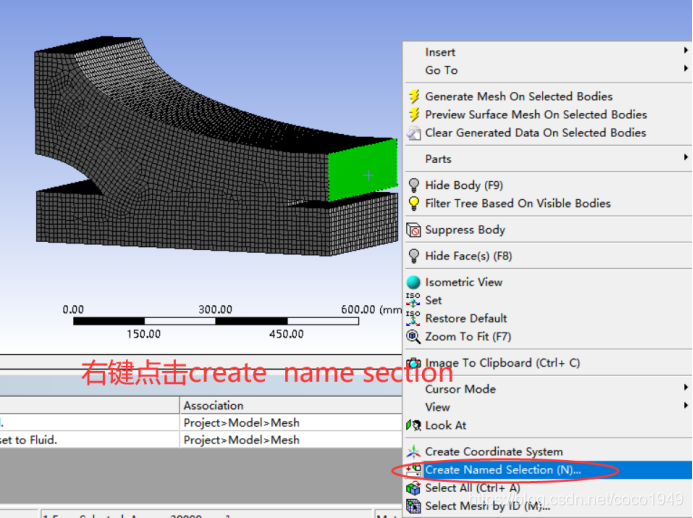This screenshot has width=693, height=518.
Task: Expand the Parts submenu arrow
Action: point(685,157)
